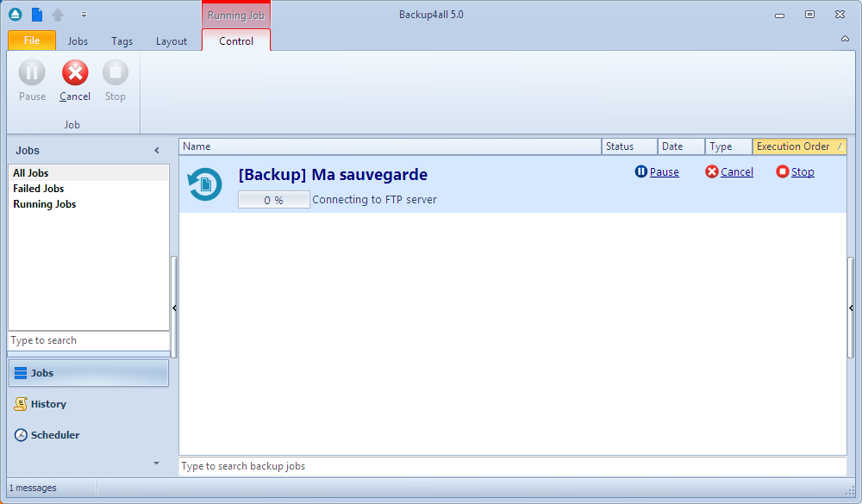Click the Stop link for Ma sauvegarde
This screenshot has width=862, height=504.
pyautogui.click(x=803, y=172)
